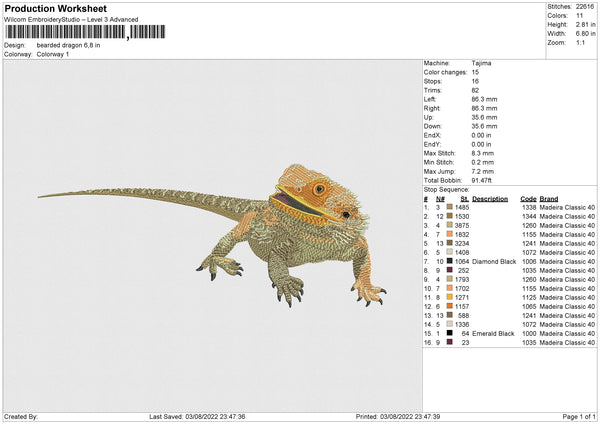Pick the maroon swatch in stop 8
The width and height of the screenshot is (600, 424).
point(450,270)
